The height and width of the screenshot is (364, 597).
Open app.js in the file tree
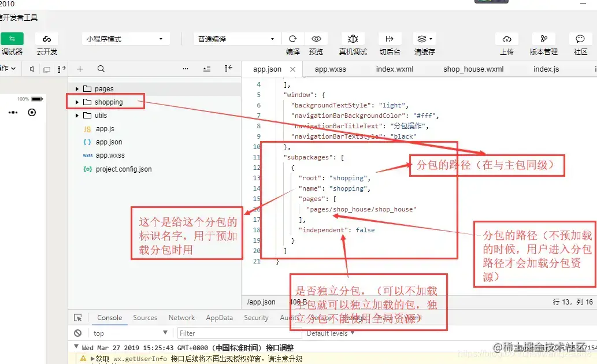click(105, 129)
